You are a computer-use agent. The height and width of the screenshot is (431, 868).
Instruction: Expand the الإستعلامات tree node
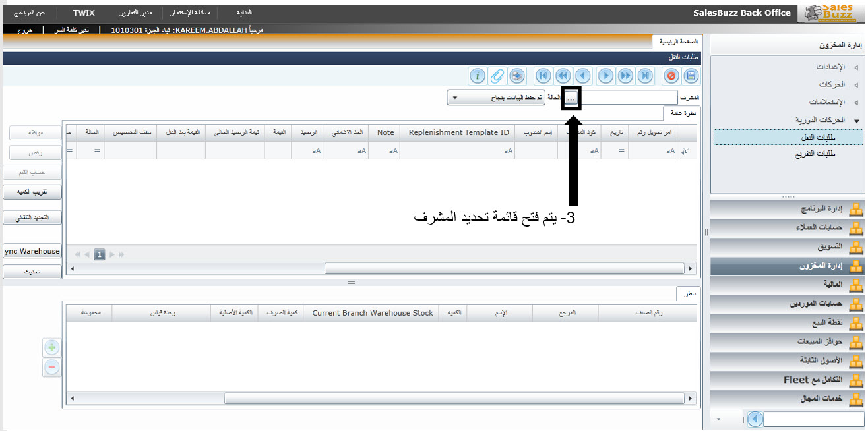pos(856,103)
